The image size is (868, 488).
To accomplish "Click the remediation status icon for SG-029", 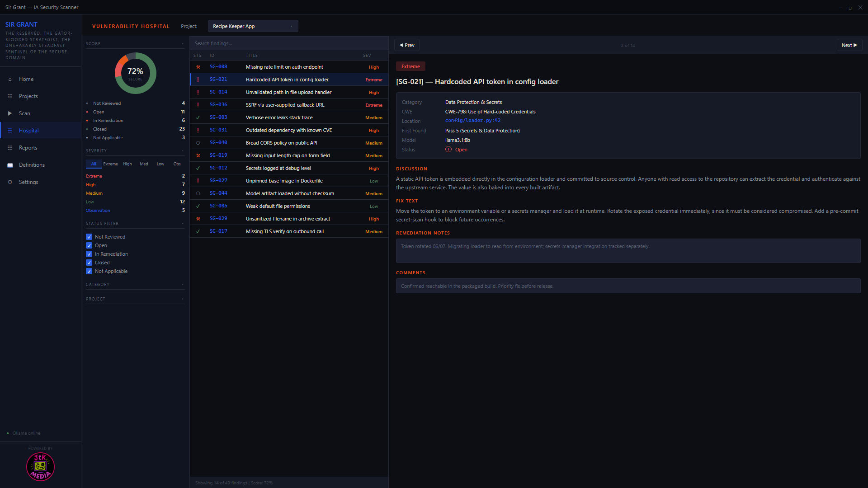I will [x=198, y=219].
